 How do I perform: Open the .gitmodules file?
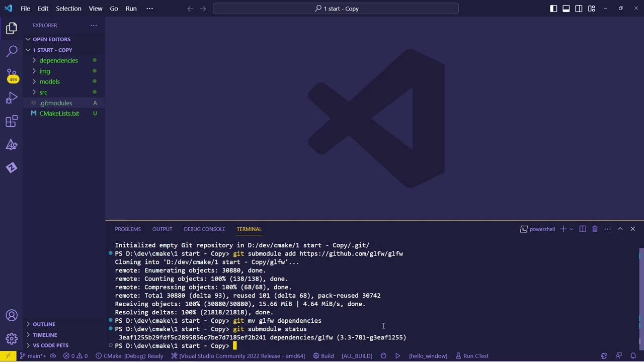(x=64, y=103)
